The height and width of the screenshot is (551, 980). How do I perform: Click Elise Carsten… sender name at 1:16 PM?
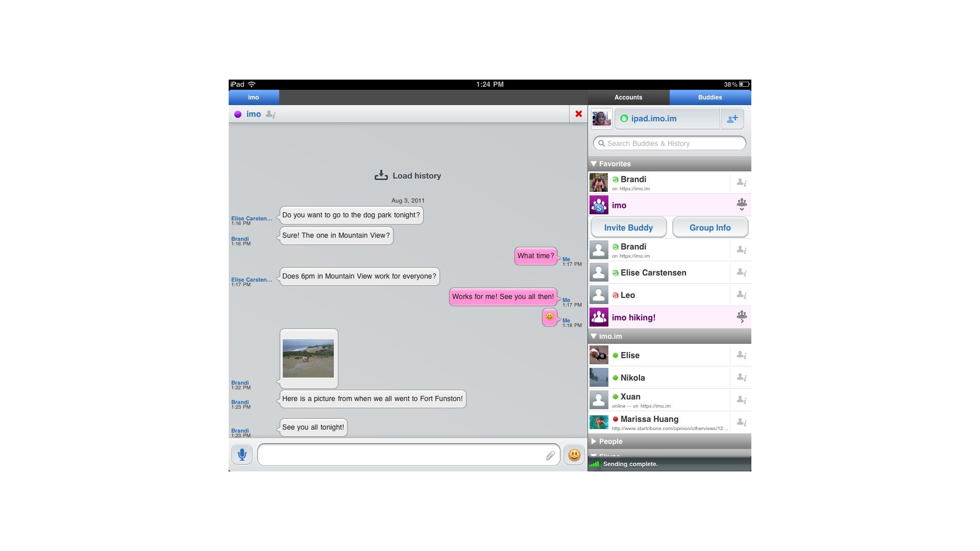point(252,218)
